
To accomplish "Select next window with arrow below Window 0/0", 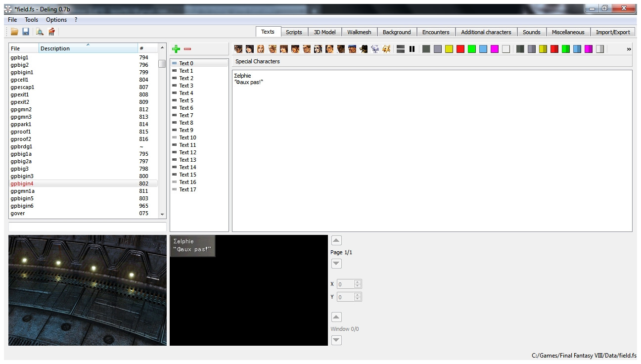I will pyautogui.click(x=336, y=340).
